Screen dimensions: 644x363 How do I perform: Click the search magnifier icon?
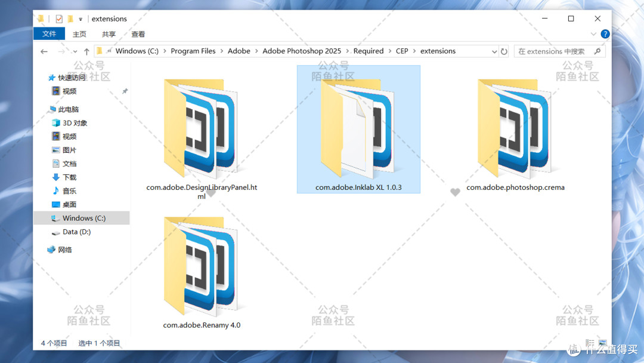click(x=597, y=51)
